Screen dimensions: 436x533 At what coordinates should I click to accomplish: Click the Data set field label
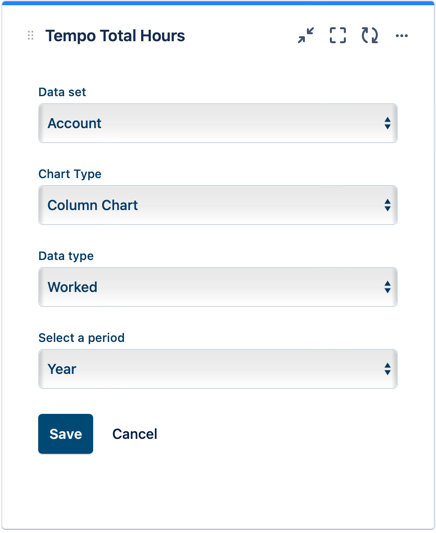(x=62, y=92)
